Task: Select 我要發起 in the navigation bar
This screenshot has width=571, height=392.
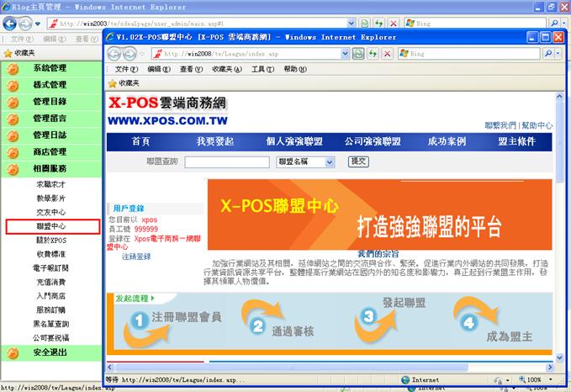Action: pos(214,141)
